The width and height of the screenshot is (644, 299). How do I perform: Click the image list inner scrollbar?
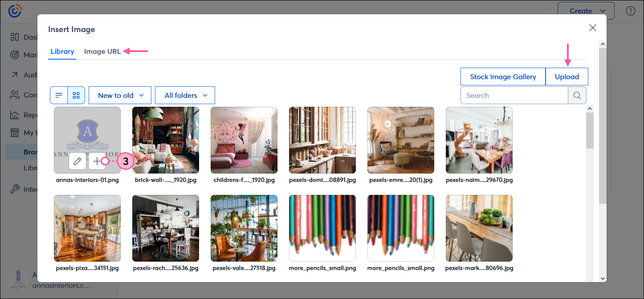pyautogui.click(x=590, y=130)
